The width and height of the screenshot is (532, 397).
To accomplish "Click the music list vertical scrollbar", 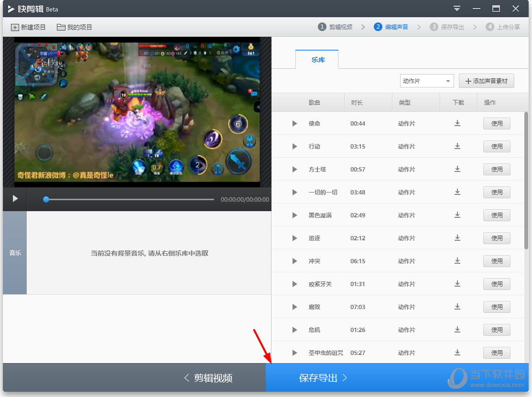I will (526, 181).
